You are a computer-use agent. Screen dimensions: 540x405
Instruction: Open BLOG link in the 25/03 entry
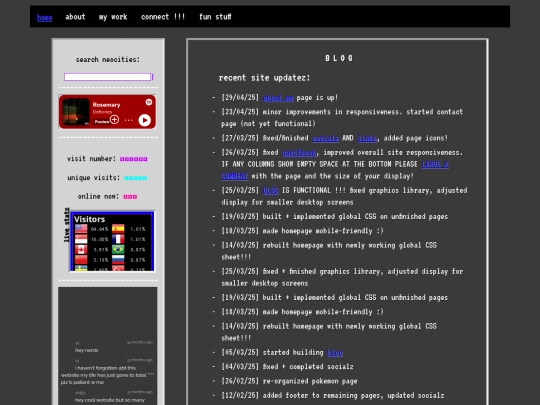pyautogui.click(x=271, y=190)
